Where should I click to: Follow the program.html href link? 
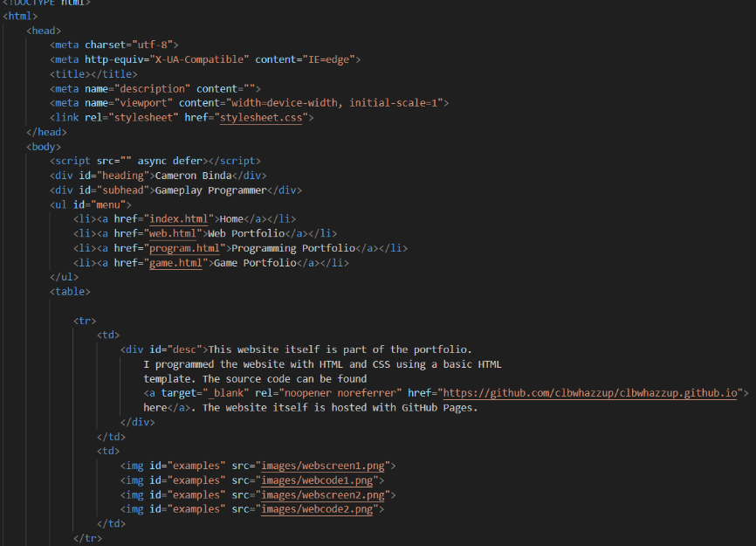pos(183,248)
